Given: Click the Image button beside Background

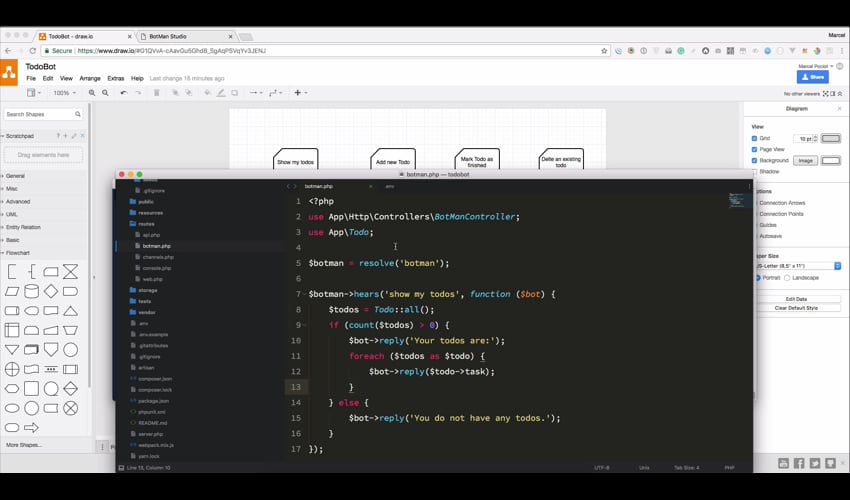Looking at the screenshot, I should (805, 161).
